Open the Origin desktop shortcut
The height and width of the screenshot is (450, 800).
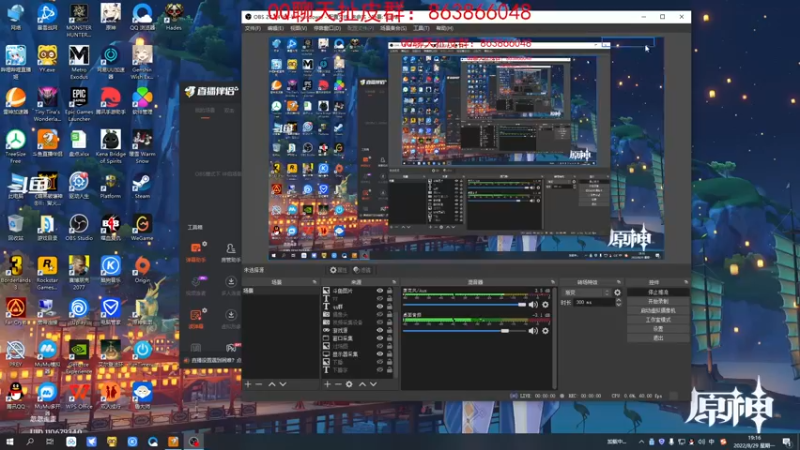pyautogui.click(x=142, y=269)
